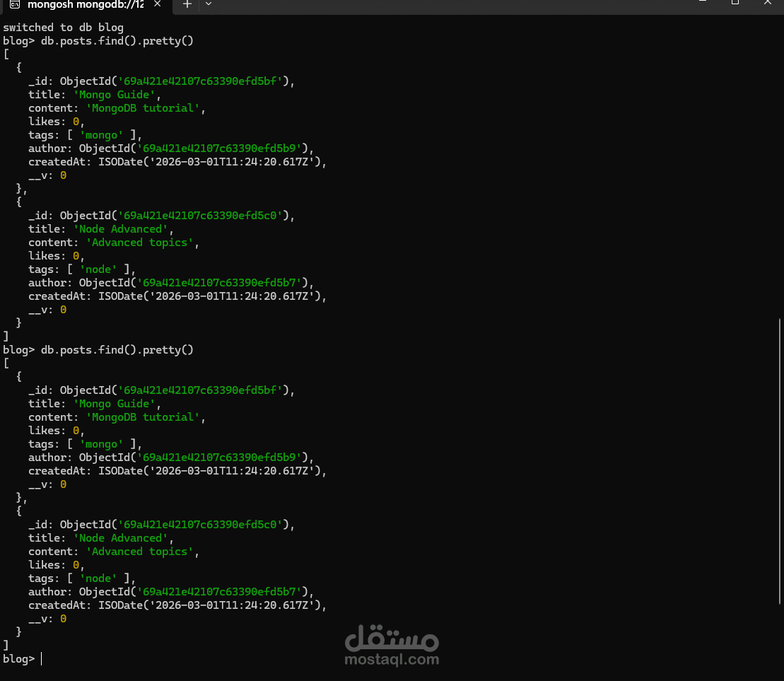Open a new terminal tab with the plus icon
The width and height of the screenshot is (784, 681).
point(187,6)
